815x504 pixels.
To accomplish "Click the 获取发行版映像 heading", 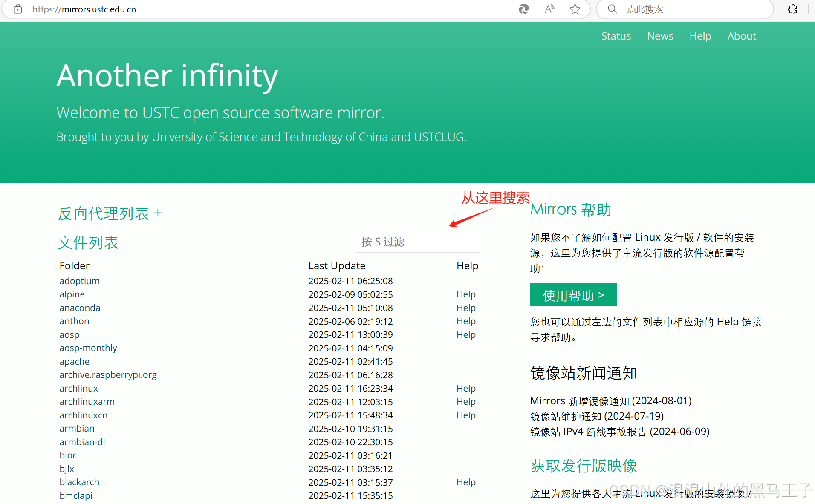I will click(584, 466).
